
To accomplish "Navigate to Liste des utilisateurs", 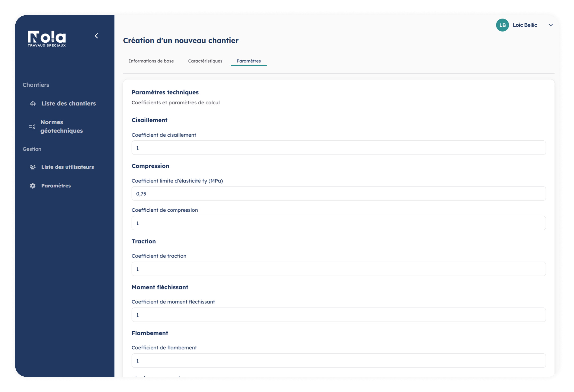I will (68, 167).
